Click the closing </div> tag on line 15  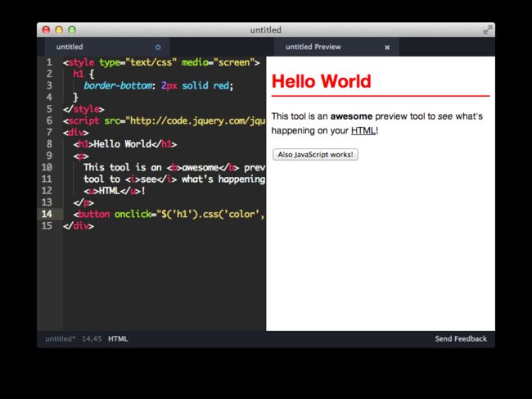point(79,225)
